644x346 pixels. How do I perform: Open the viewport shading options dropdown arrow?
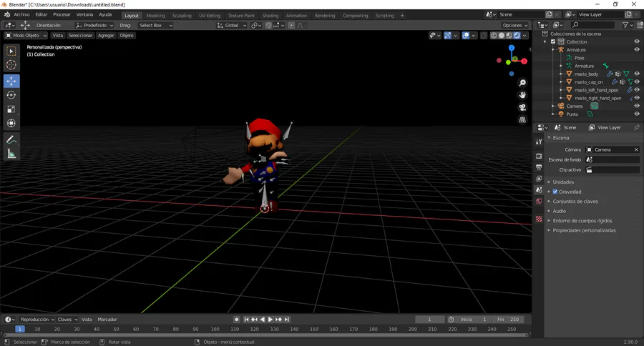525,36
